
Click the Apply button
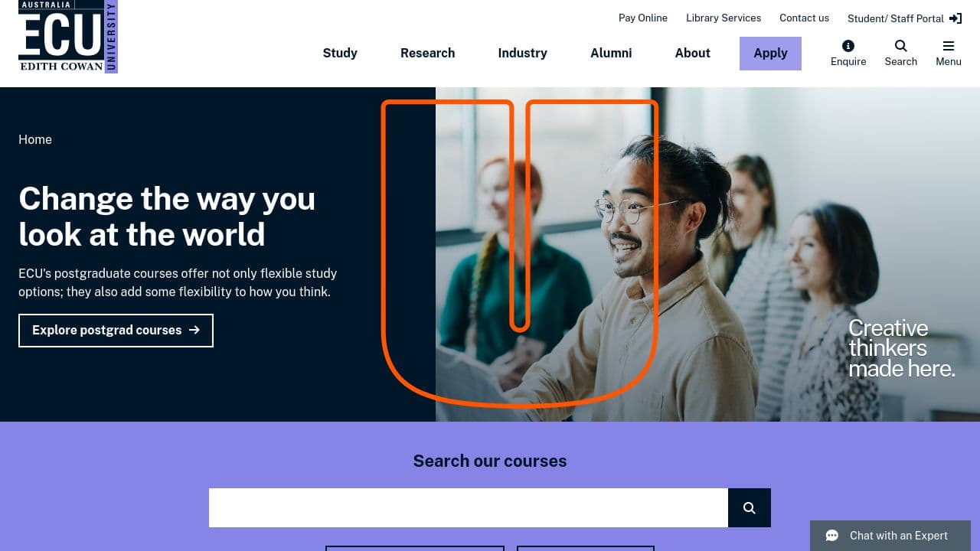point(770,53)
